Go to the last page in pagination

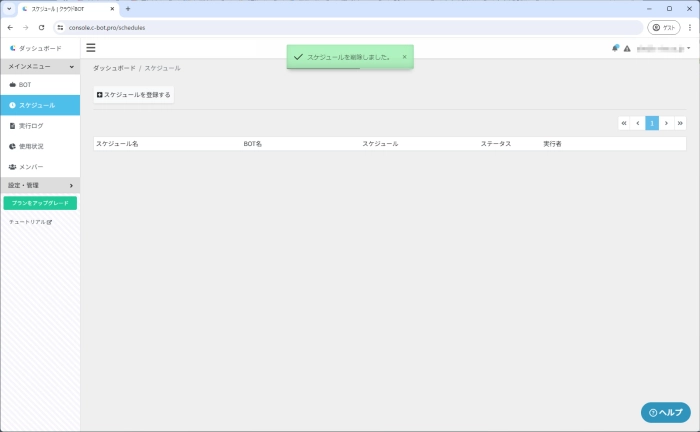(680, 123)
